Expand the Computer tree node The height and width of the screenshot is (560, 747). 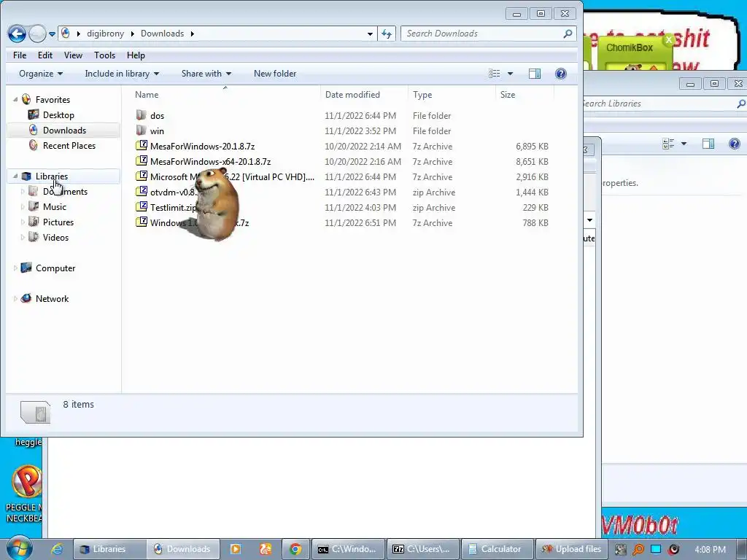point(15,268)
